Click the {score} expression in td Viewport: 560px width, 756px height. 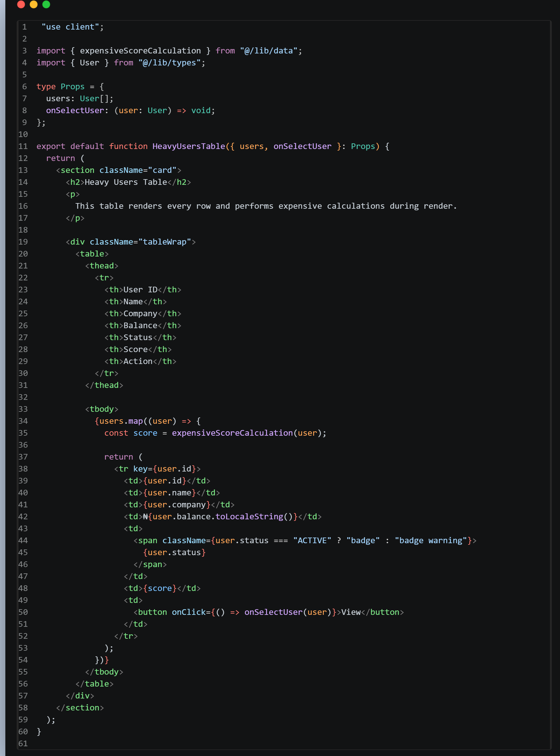160,588
